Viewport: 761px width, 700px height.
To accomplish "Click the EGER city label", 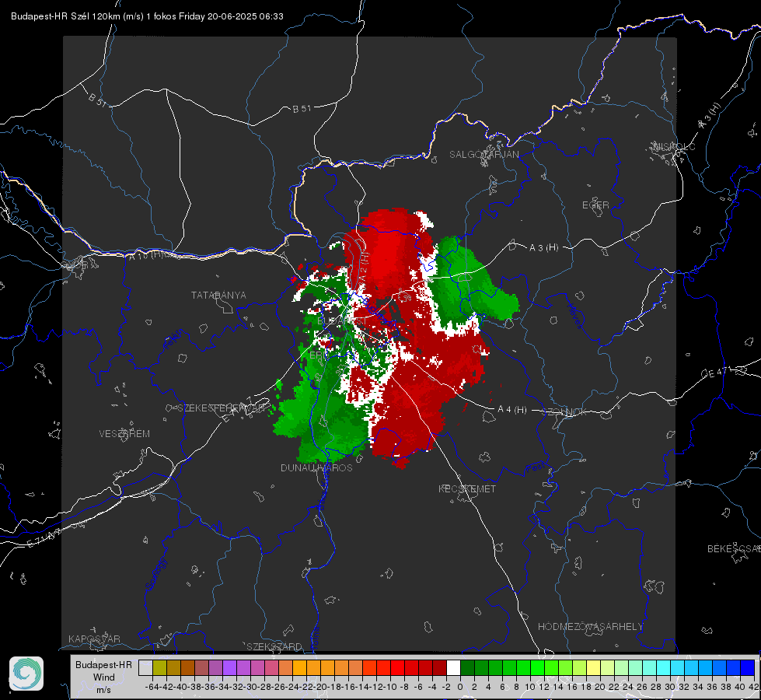I will 595,205.
